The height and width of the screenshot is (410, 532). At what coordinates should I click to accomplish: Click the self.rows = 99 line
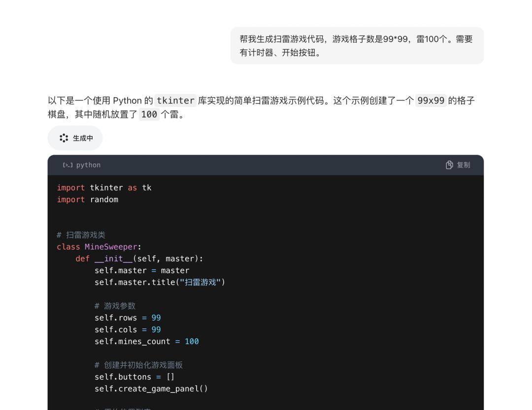(128, 318)
